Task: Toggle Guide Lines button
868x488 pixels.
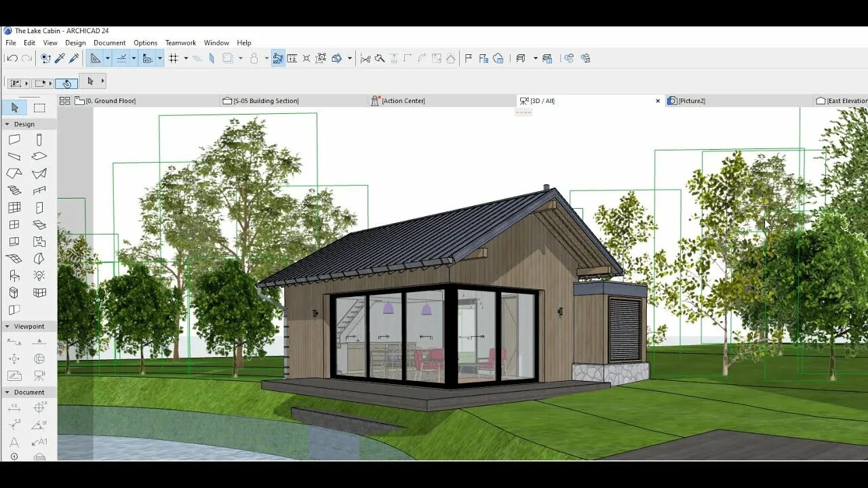Action: (x=96, y=58)
